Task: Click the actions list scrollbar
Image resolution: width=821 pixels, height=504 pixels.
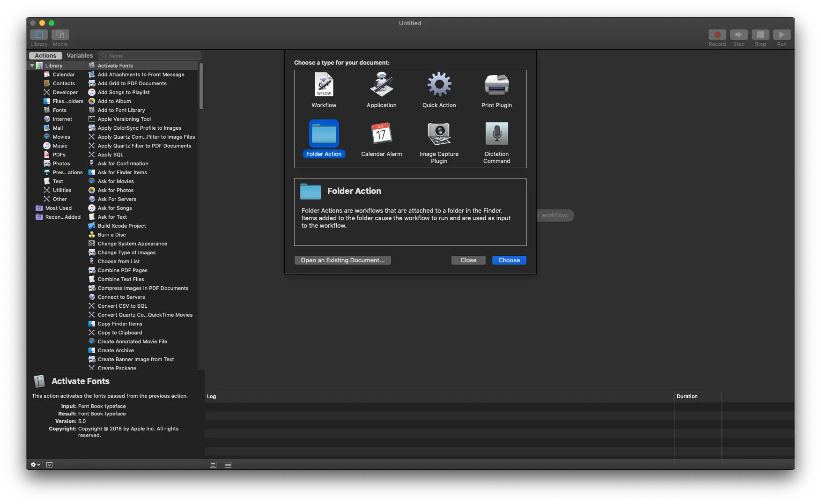Action: [201, 86]
